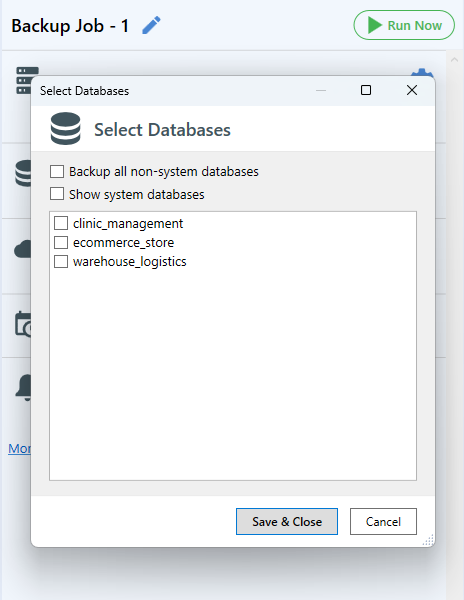The image size is (464, 600).
Task: Maximize the Select Databases dialog
Action: click(x=366, y=90)
